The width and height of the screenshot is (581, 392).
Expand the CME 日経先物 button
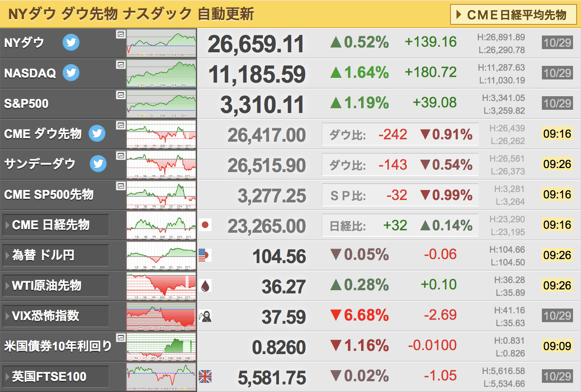click(x=56, y=225)
